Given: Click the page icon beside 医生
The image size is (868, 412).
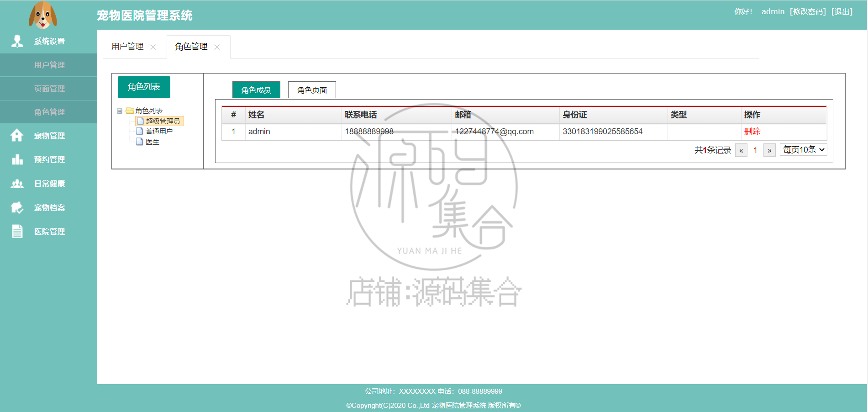Looking at the screenshot, I should (140, 142).
